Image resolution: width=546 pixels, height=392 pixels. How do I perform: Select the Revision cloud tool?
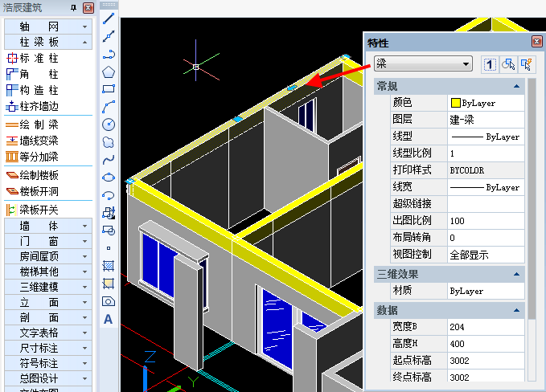[109, 142]
